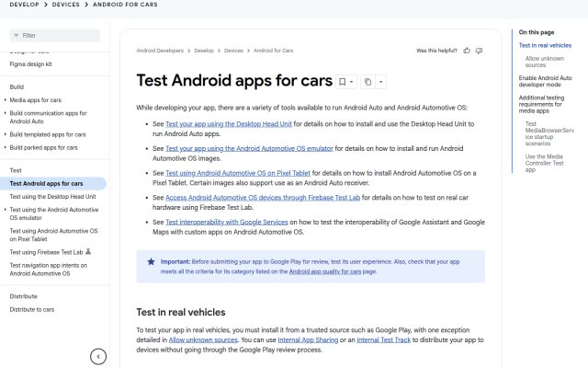Click the beaker icon beside Firebase Test Lab
Screen dimensions: 588x368
[x=88, y=251]
